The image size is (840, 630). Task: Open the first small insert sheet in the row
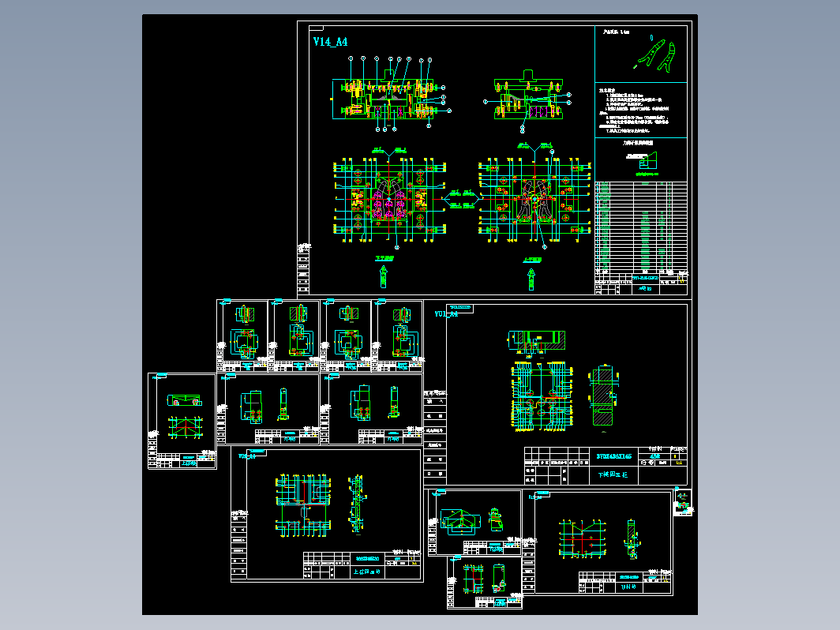[x=242, y=336]
